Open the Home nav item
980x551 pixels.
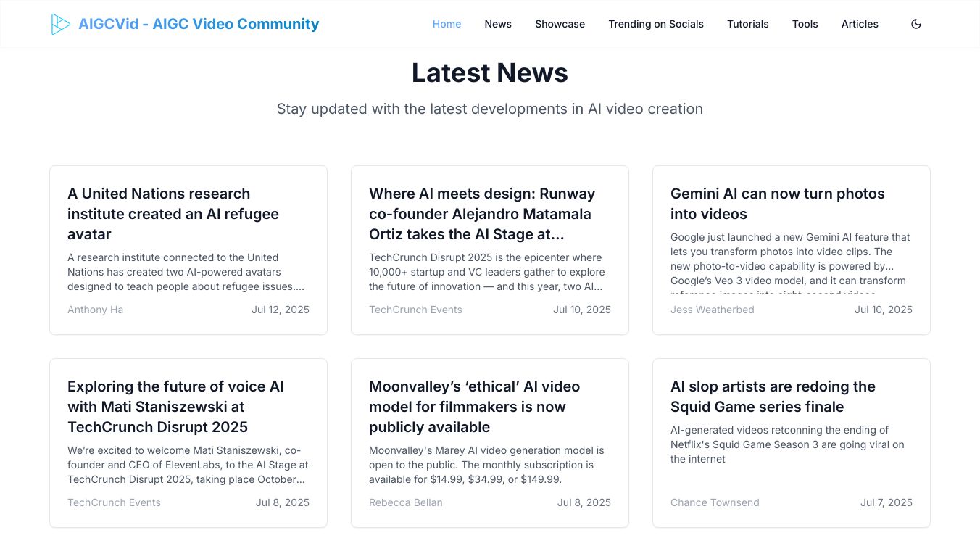click(x=447, y=24)
